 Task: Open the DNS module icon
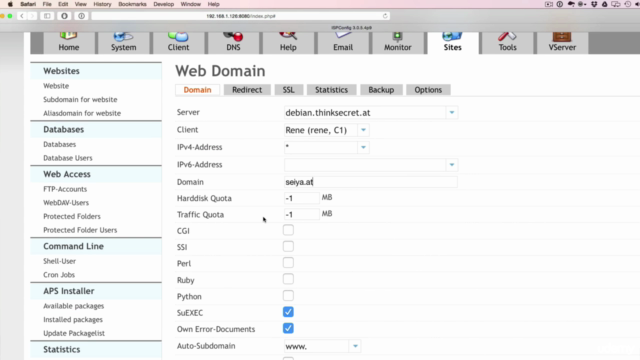pyautogui.click(x=233, y=42)
